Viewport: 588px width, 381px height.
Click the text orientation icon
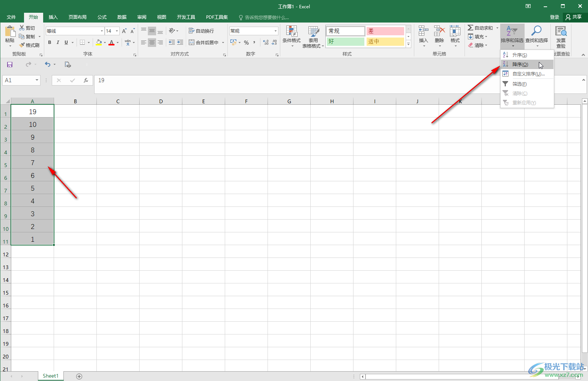(x=172, y=31)
